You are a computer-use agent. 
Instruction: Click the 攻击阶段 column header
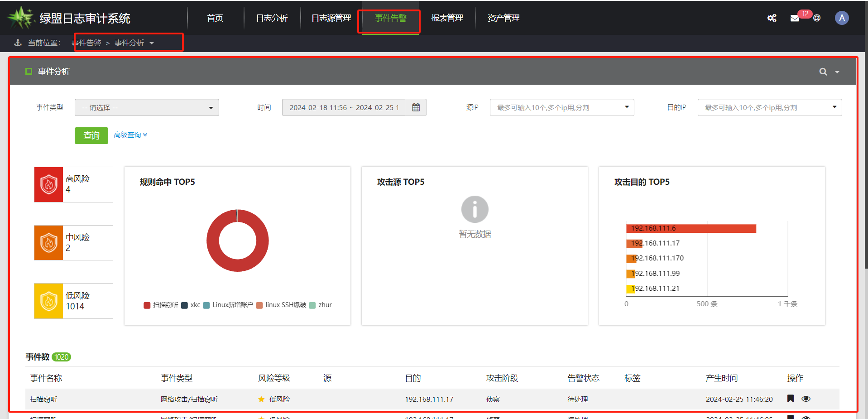coord(502,378)
